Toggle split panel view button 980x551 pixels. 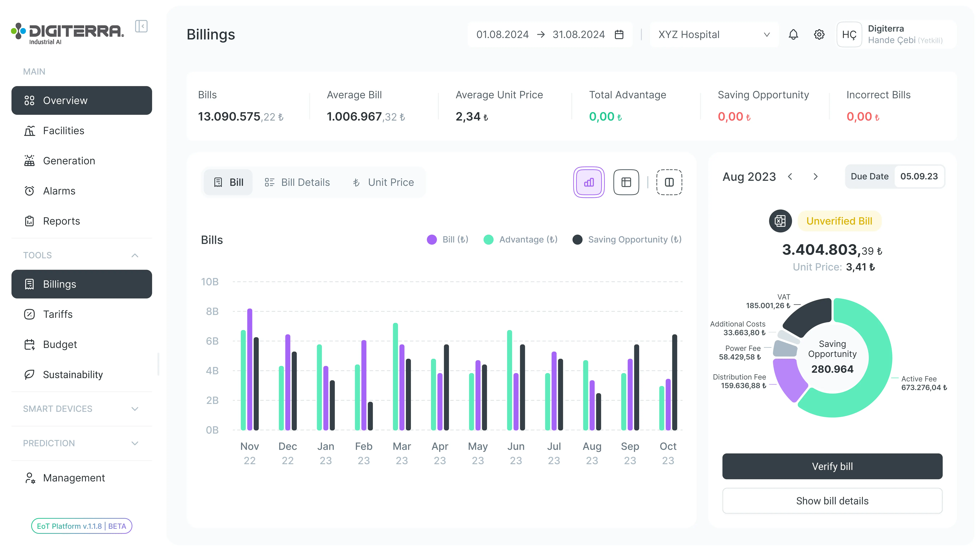[x=669, y=182]
